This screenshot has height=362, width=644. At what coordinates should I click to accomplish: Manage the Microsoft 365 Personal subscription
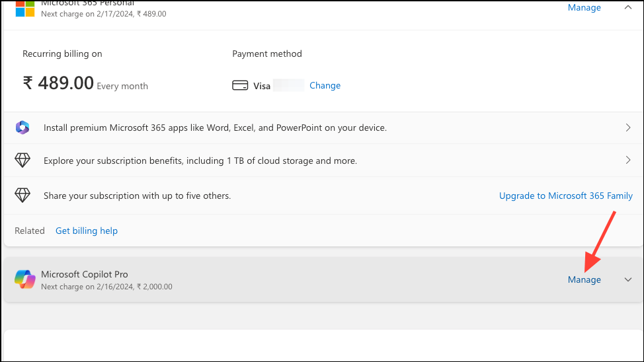point(584,7)
